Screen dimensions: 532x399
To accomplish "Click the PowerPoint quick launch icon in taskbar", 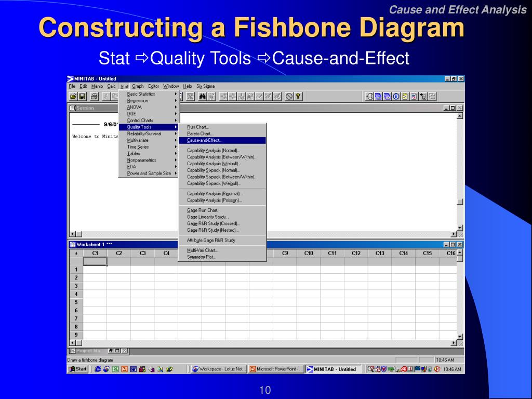I will coord(124,369).
